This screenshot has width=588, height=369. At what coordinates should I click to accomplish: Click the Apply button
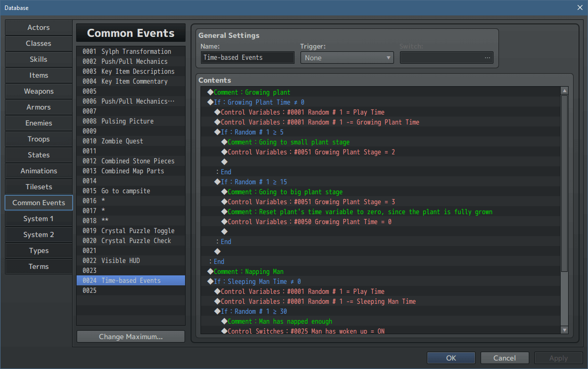click(558, 358)
